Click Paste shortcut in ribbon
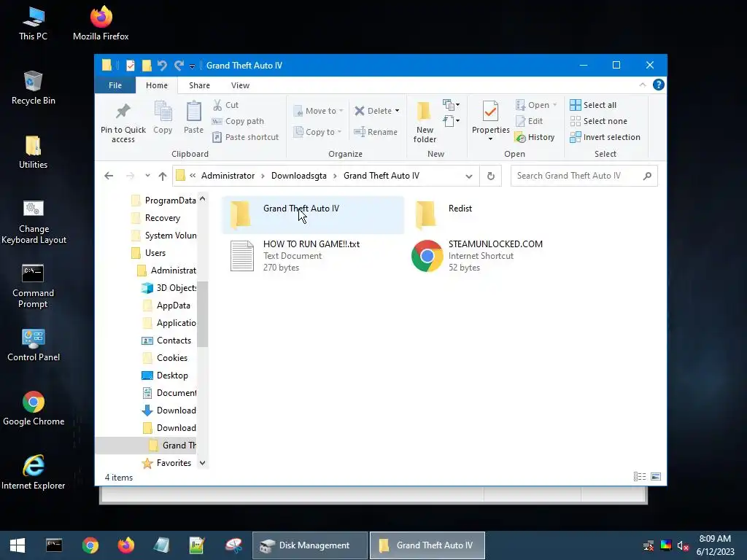Screen dimensions: 747x560 tap(246, 137)
